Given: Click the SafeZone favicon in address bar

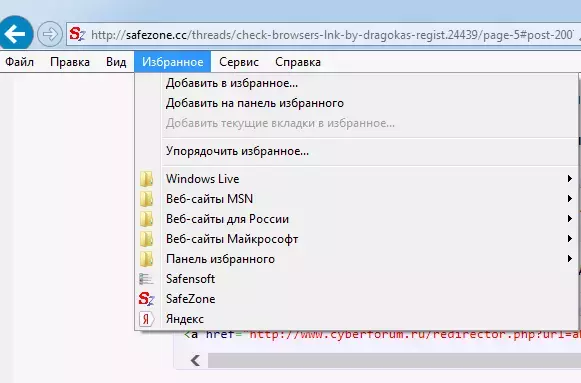Looking at the screenshot, I should pyautogui.click(x=77, y=34).
